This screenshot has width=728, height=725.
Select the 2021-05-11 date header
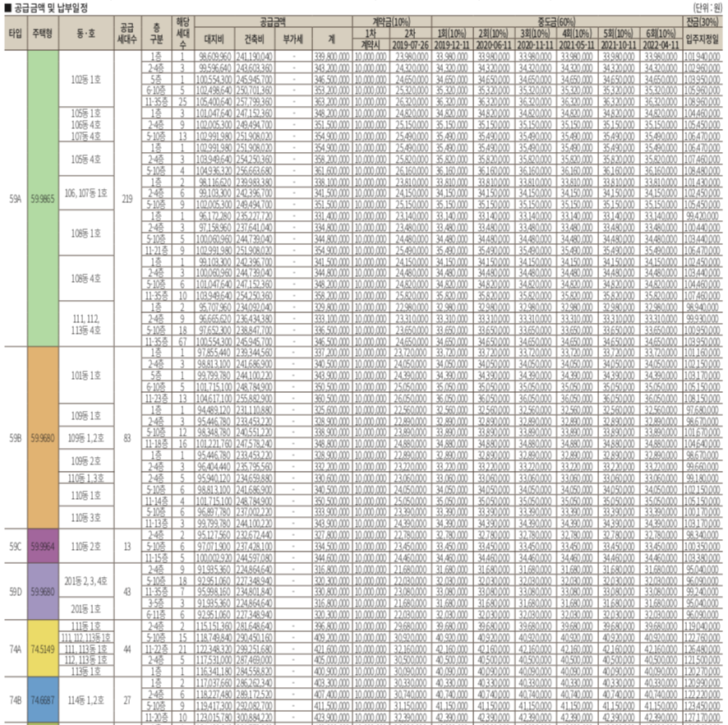tap(577, 45)
